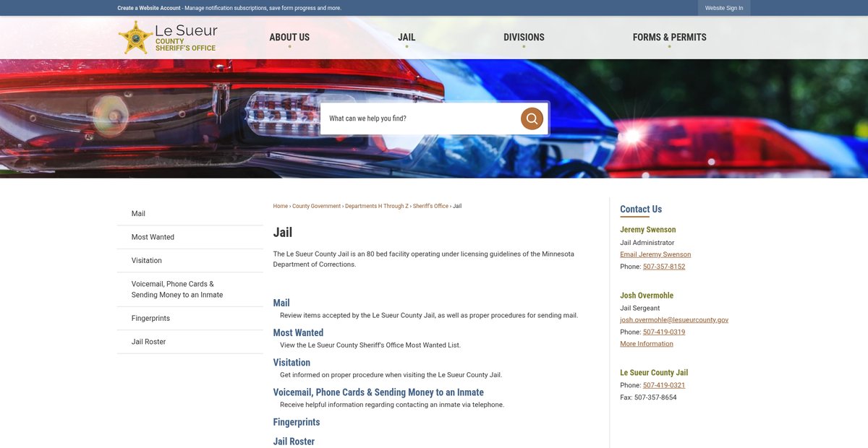Click the Email Jeremy Swenson link
868x448 pixels.
point(655,254)
